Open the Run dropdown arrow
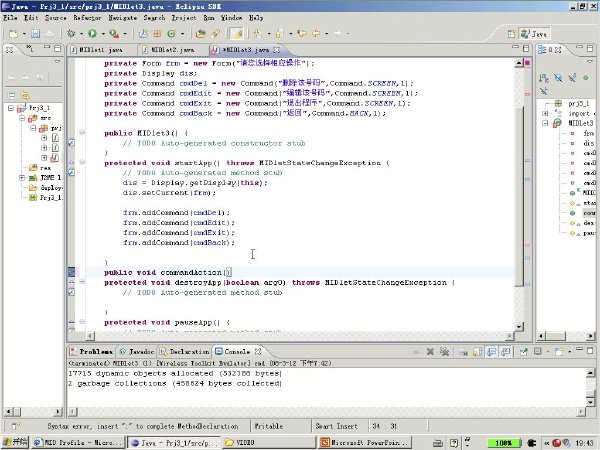This screenshot has width=600, height=450. (x=103, y=34)
